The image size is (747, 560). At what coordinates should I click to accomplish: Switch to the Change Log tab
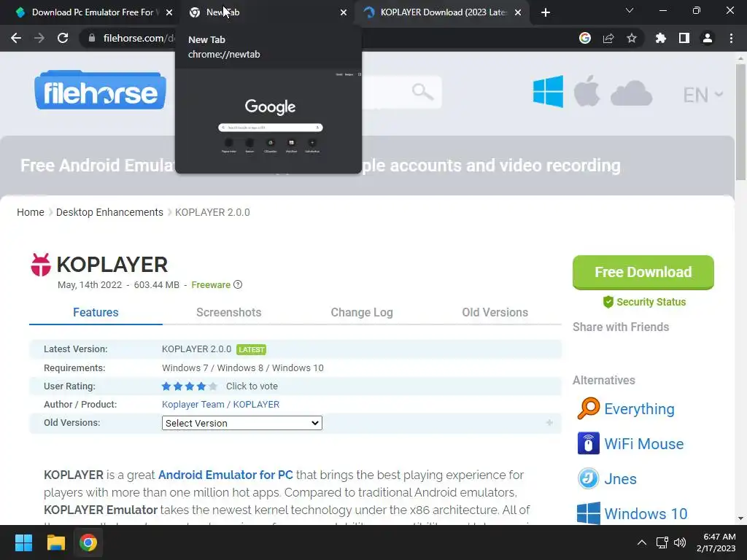362,312
